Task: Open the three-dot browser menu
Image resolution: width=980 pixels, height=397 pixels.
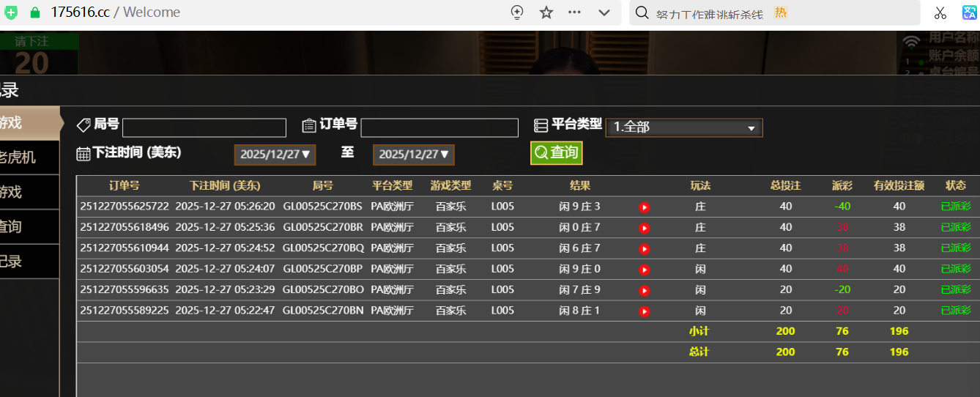Action: [x=575, y=12]
